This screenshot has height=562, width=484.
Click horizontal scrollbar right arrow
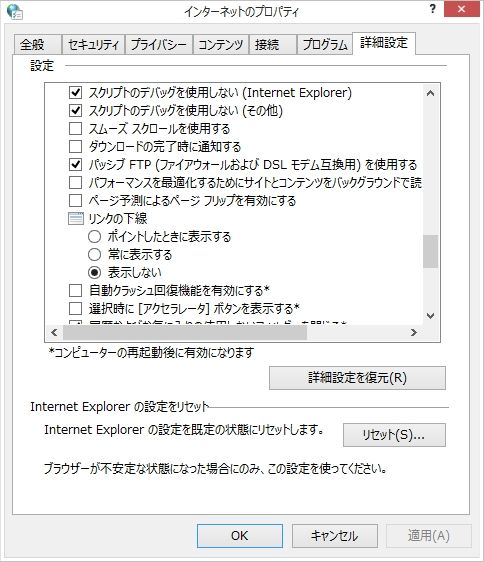click(x=413, y=333)
